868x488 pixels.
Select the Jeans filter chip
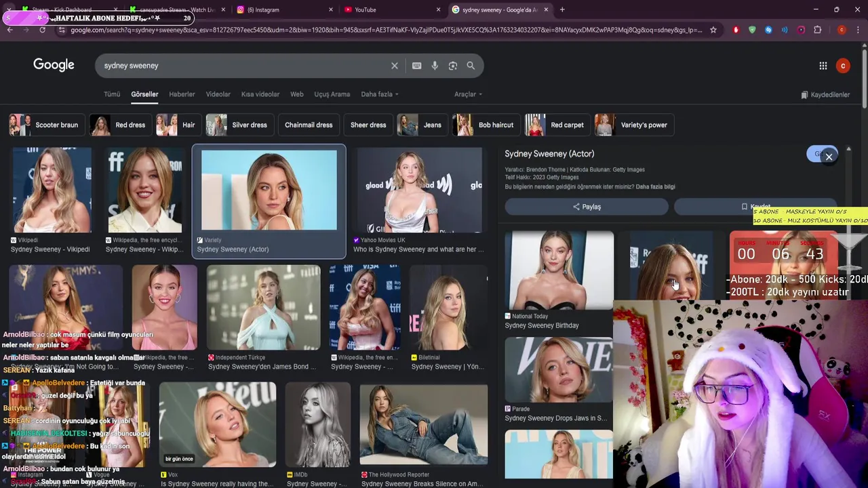(422, 125)
